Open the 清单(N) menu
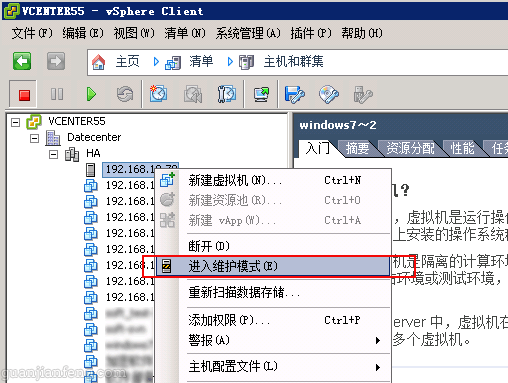 click(185, 33)
